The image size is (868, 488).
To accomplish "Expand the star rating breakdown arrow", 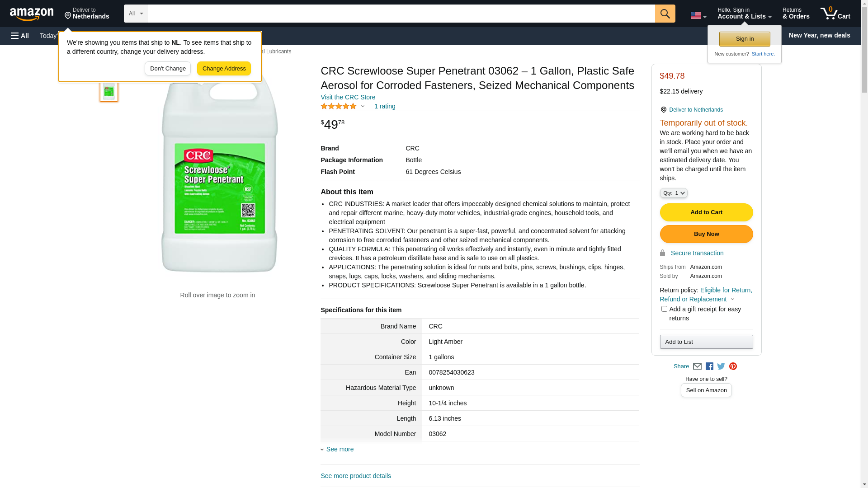I will [x=363, y=107].
